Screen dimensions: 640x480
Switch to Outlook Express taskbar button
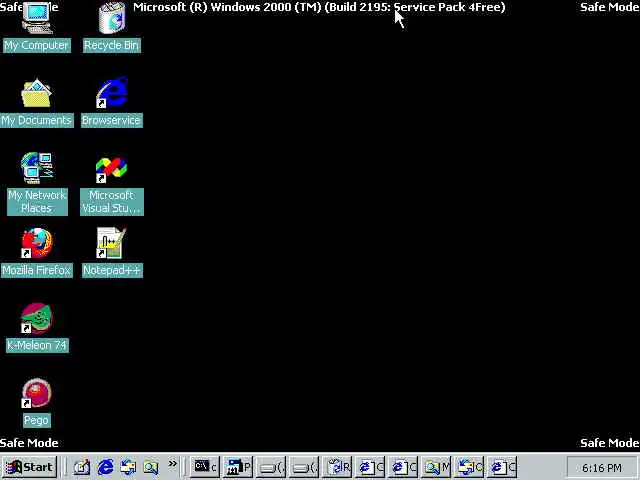pyautogui.click(x=469, y=467)
